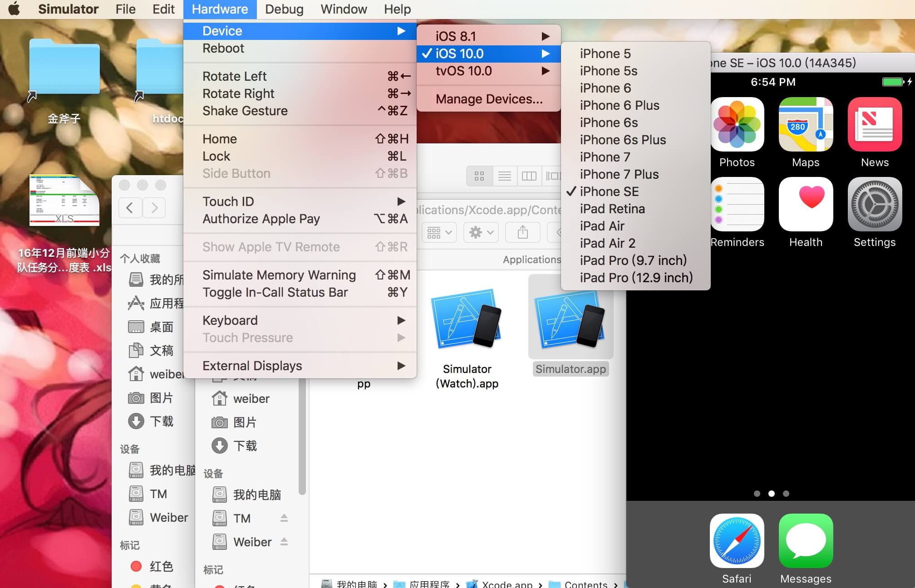Toggle In-Call Status Bar

[300, 292]
